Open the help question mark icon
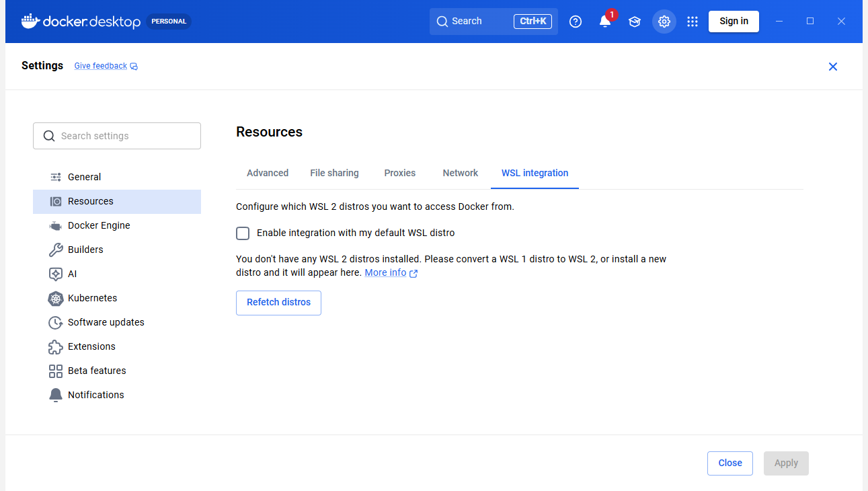This screenshot has height=491, width=868. [576, 22]
